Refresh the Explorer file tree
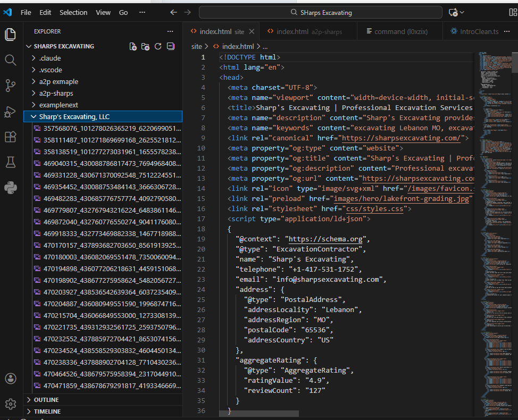Screen dimensions: 518x420 pyautogui.click(x=157, y=47)
